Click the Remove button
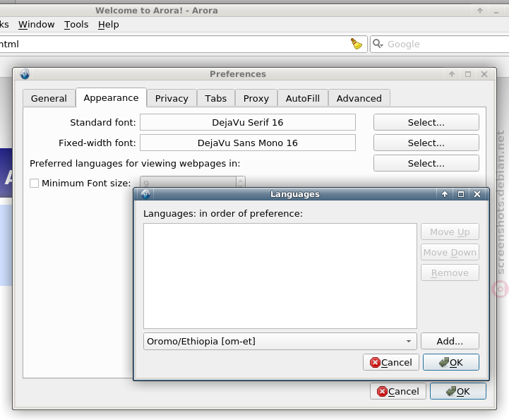 [x=450, y=272]
